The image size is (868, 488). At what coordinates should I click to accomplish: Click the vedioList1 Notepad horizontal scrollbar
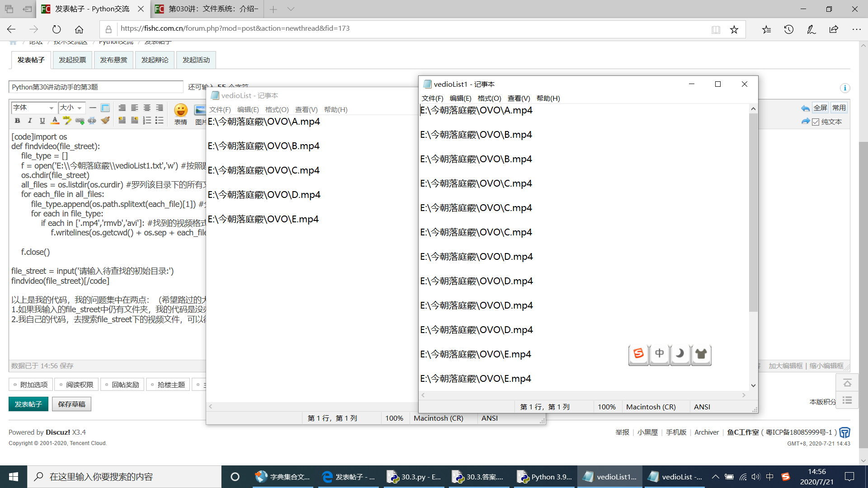click(x=584, y=395)
